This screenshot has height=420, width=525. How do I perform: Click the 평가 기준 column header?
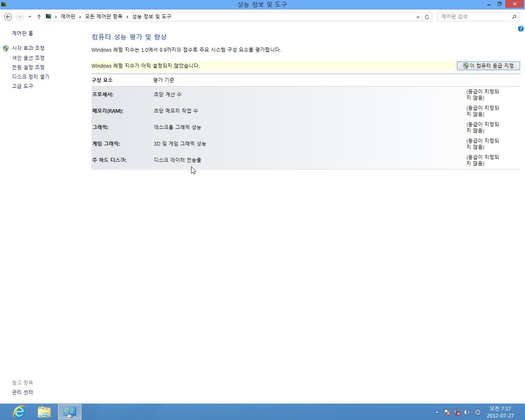[164, 80]
